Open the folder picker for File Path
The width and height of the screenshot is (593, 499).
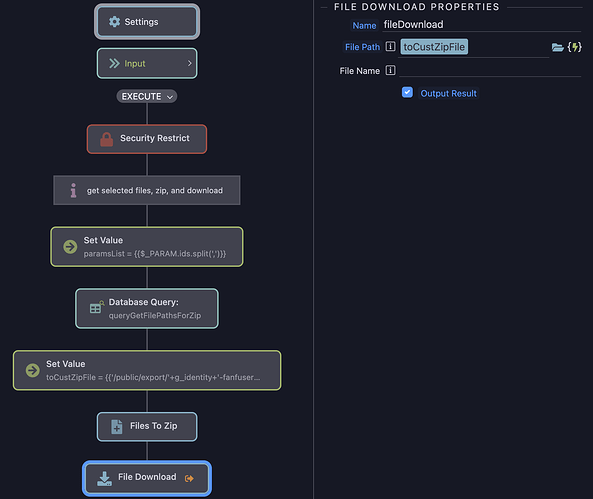557,47
